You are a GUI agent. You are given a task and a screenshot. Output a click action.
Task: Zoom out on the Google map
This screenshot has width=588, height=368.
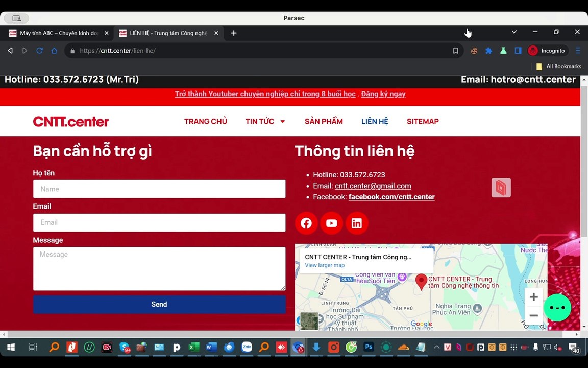click(x=533, y=315)
